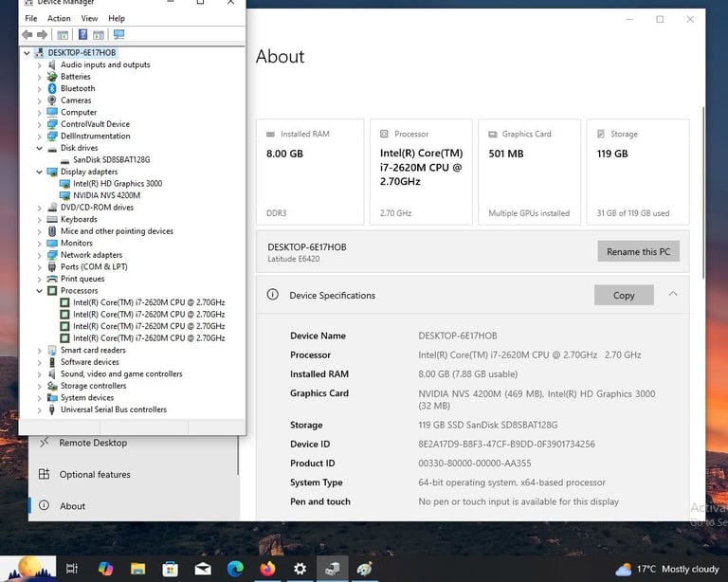Select the Audio inputs and outputs speaker icon
The width and height of the screenshot is (728, 582).
click(52, 64)
